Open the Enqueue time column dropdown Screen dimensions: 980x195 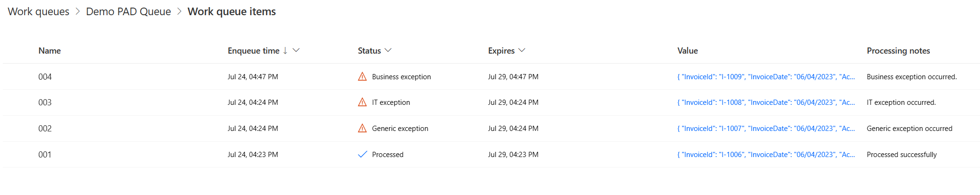tap(296, 50)
